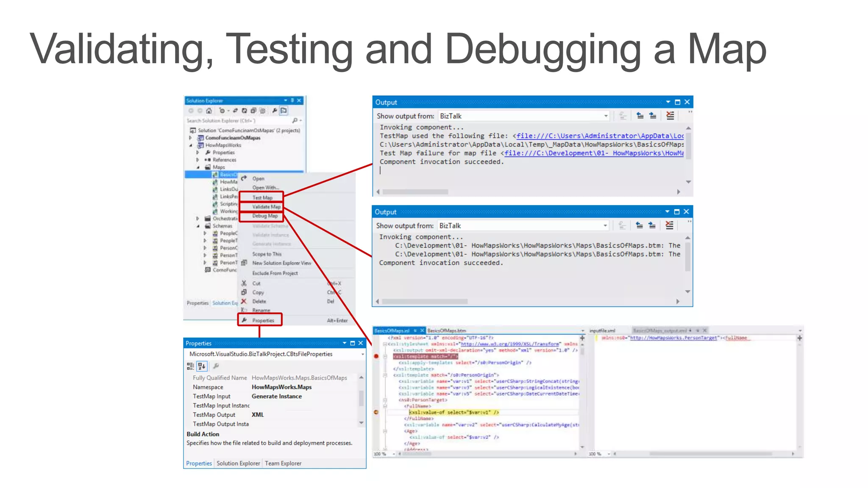Collapse the Maps folder in Solution Explorer
The width and height of the screenshot is (868, 488).
tap(198, 167)
